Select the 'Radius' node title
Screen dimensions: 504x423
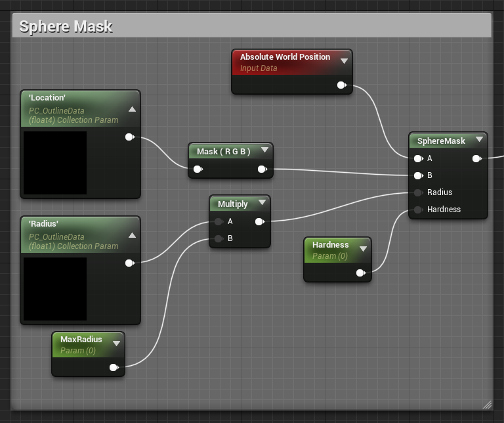click(x=43, y=223)
